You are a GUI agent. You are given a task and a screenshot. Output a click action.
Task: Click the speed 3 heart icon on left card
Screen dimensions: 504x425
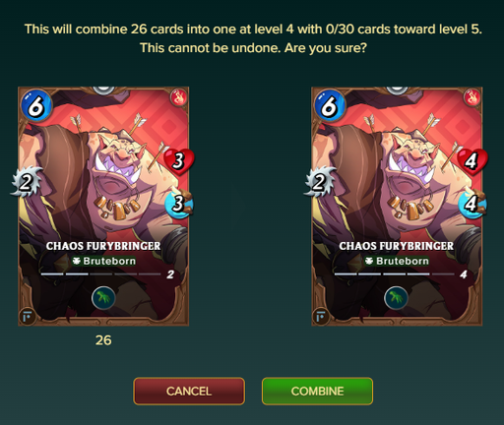179,161
